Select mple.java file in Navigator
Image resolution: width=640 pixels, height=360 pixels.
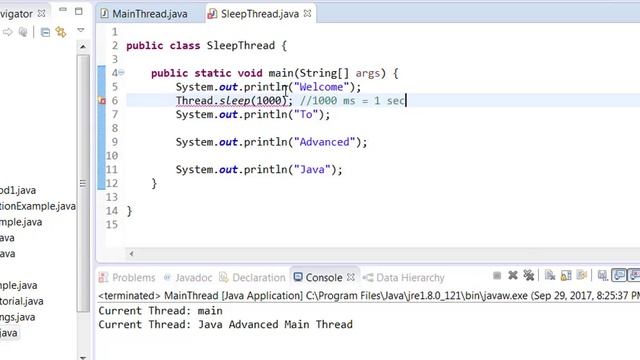21,222
